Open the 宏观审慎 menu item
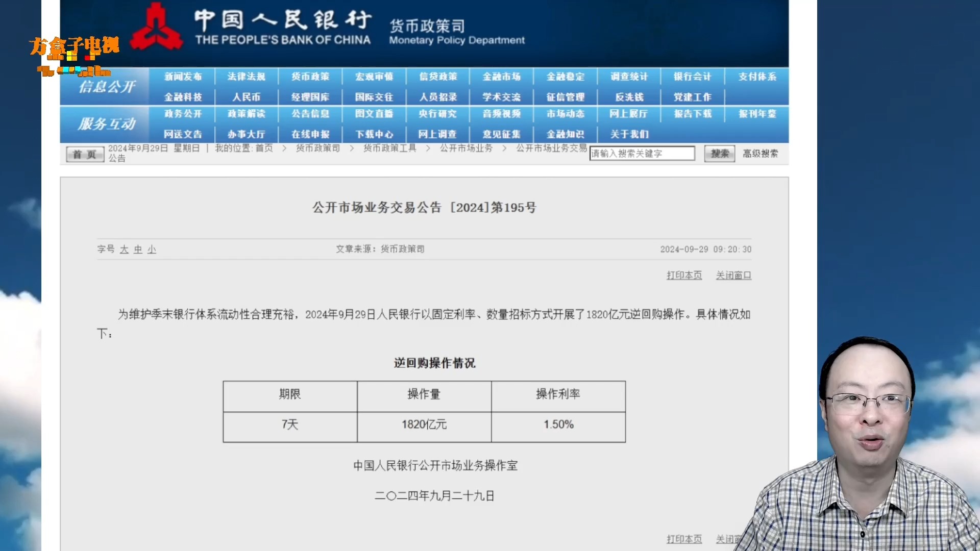980x551 pixels. (x=374, y=77)
